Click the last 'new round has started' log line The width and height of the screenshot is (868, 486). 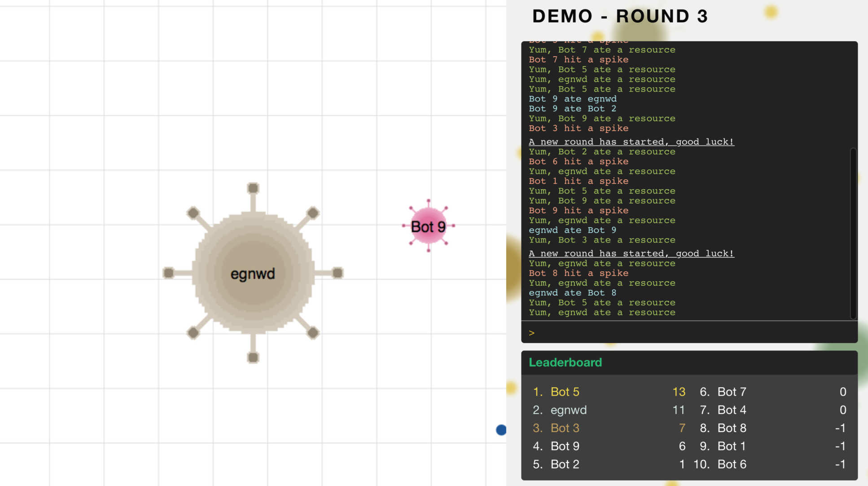[x=631, y=253]
